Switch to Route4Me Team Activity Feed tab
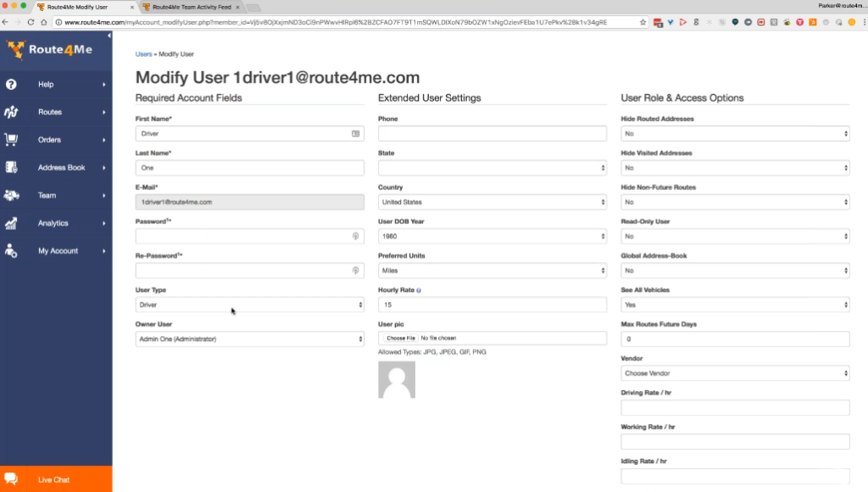The image size is (868, 492). pos(191,7)
